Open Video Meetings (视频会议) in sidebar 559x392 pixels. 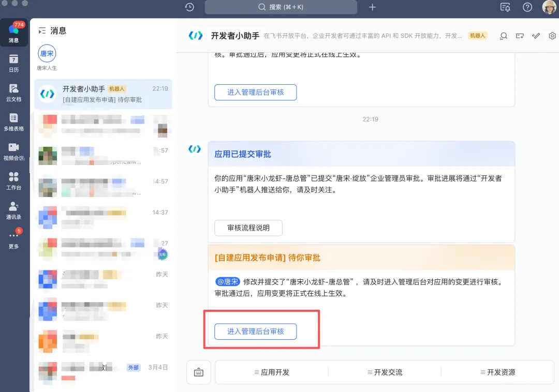tap(14, 152)
